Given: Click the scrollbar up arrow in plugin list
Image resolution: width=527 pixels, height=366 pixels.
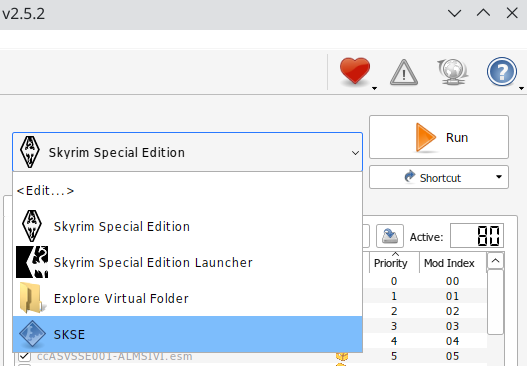Looking at the screenshot, I should click(495, 261).
